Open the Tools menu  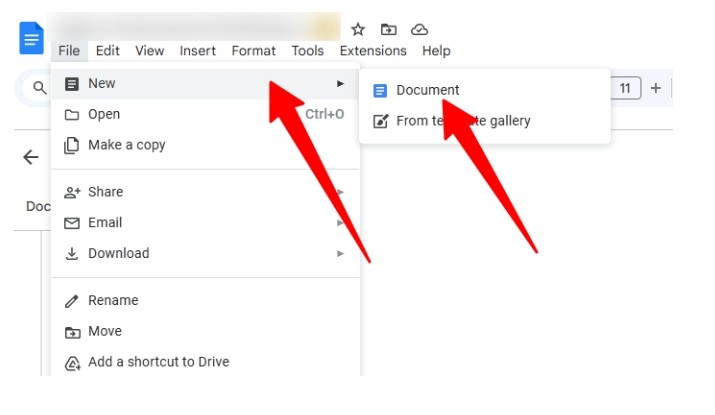(x=308, y=51)
